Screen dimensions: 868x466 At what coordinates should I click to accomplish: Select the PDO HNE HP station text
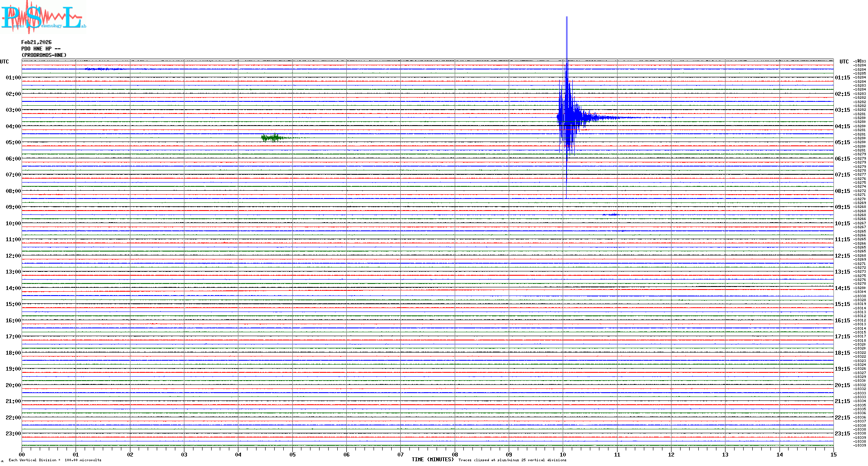pos(41,49)
